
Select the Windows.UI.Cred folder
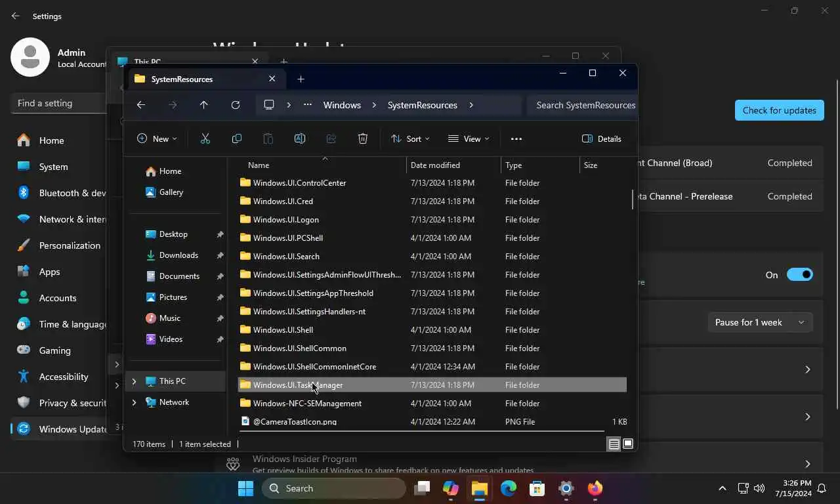point(432,201)
